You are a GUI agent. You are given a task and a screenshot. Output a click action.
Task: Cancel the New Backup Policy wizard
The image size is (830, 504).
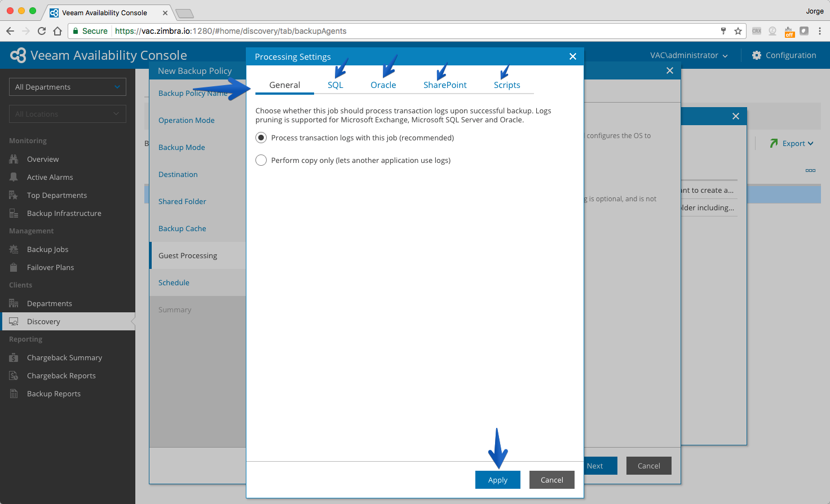(649, 466)
